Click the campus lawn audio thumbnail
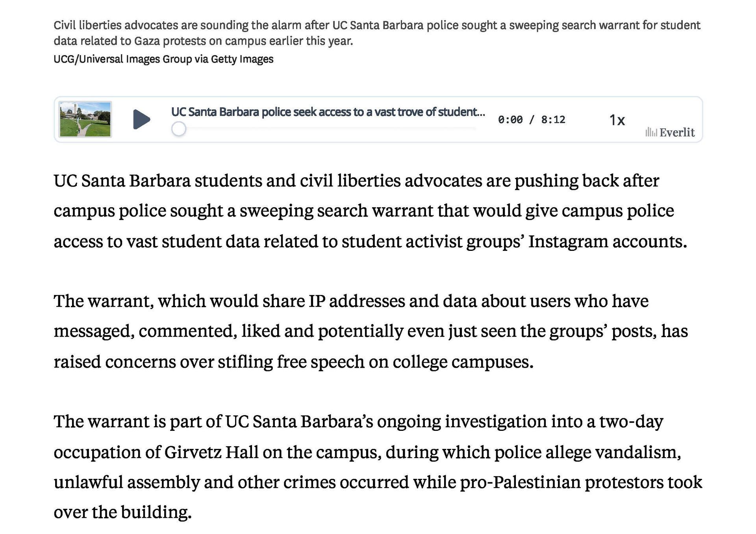The height and width of the screenshot is (534, 756). pyautogui.click(x=85, y=119)
